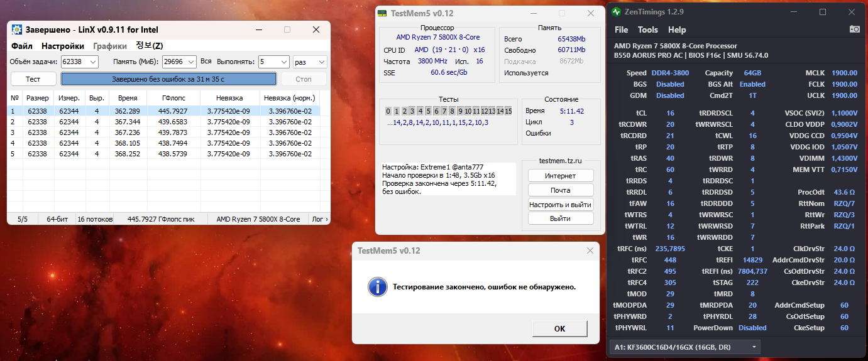Sort by the ГФлопс column header
The image size is (868, 361).
point(173,98)
